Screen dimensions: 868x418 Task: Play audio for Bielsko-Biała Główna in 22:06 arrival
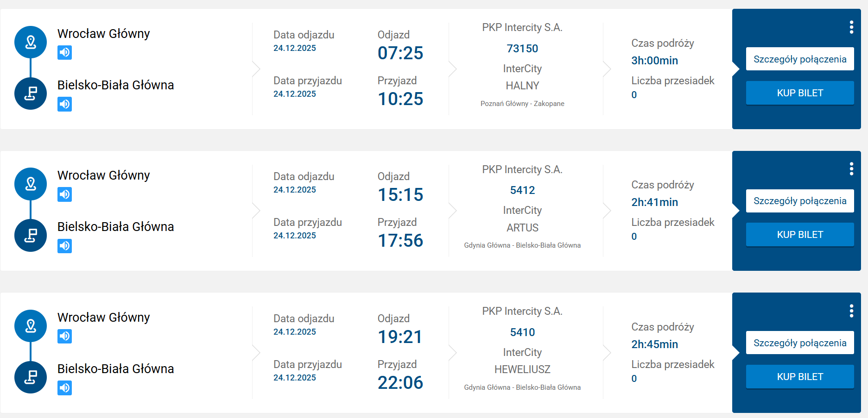click(x=65, y=388)
